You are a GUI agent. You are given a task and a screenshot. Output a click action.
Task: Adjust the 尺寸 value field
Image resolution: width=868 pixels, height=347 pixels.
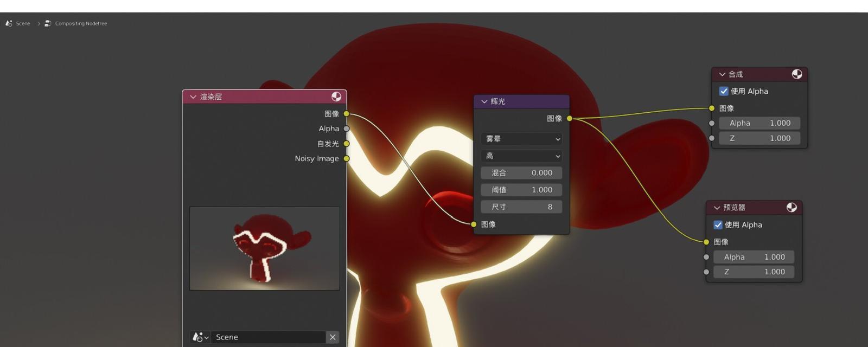[x=521, y=207]
